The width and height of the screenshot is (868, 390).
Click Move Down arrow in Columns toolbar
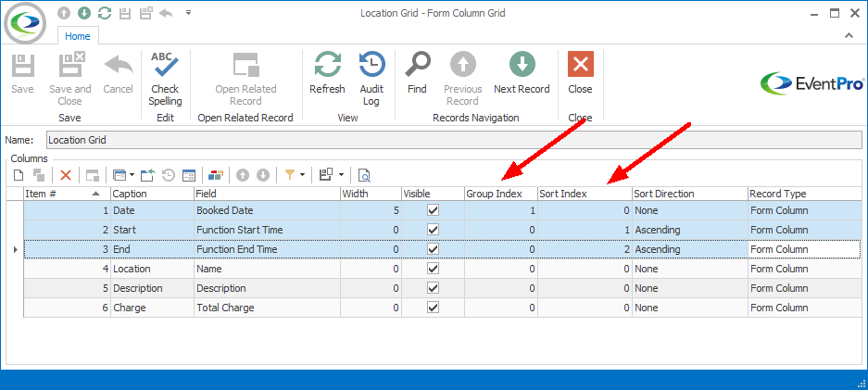pos(263,175)
